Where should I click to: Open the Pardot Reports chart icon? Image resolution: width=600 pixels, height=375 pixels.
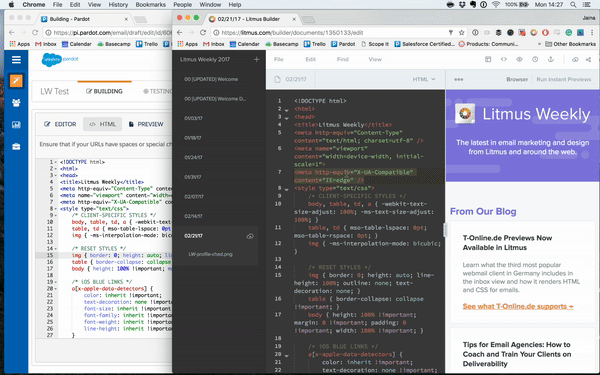(x=16, y=124)
